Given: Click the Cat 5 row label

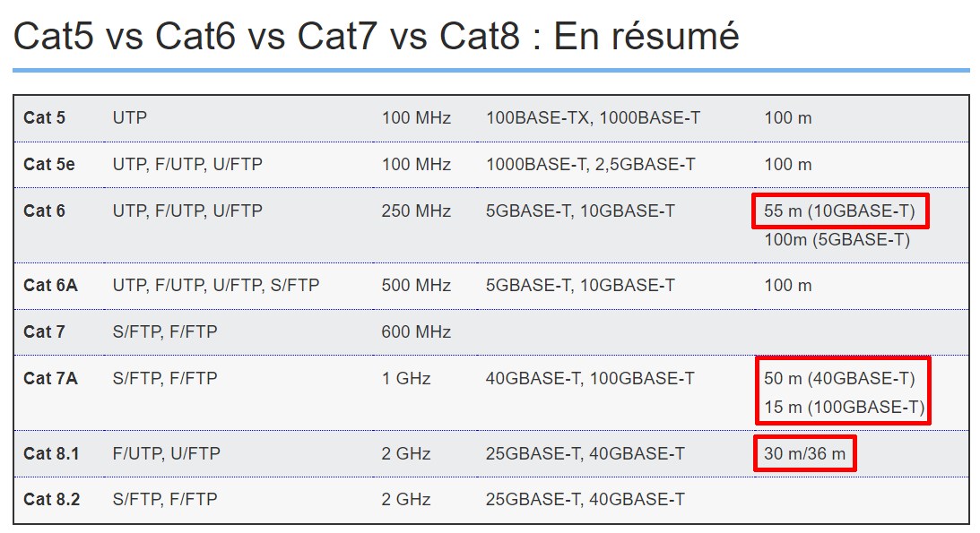Looking at the screenshot, I should click(x=44, y=117).
